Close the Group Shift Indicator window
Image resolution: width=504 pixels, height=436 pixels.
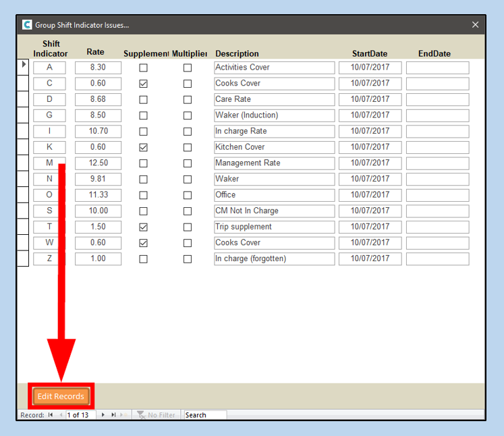coord(475,25)
